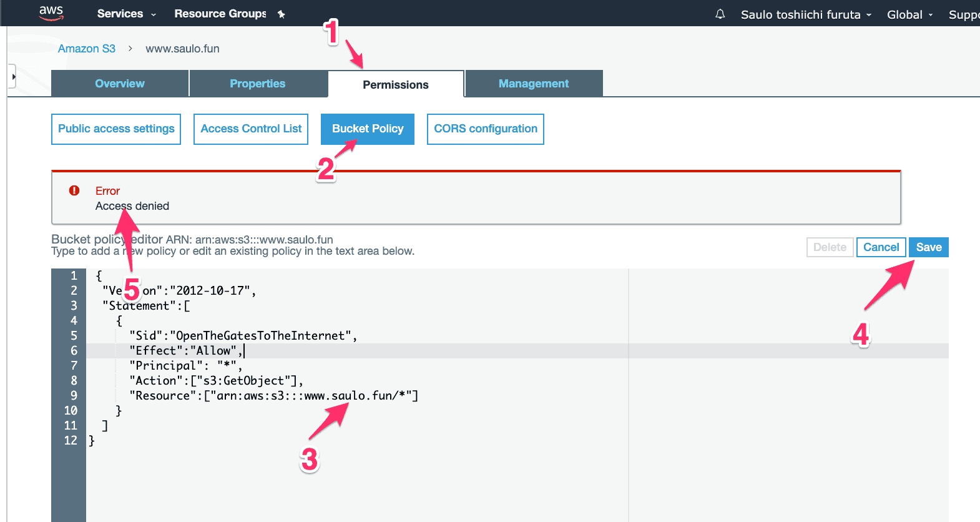
Task: Open Access Control List section
Action: tap(251, 129)
